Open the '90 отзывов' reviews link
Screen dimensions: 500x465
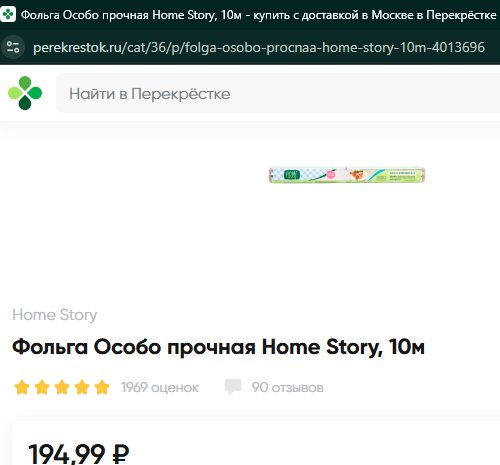click(x=288, y=388)
